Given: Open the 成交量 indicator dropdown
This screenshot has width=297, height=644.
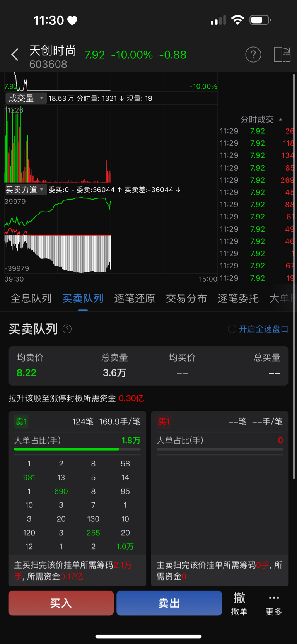Looking at the screenshot, I should tap(26, 98).
